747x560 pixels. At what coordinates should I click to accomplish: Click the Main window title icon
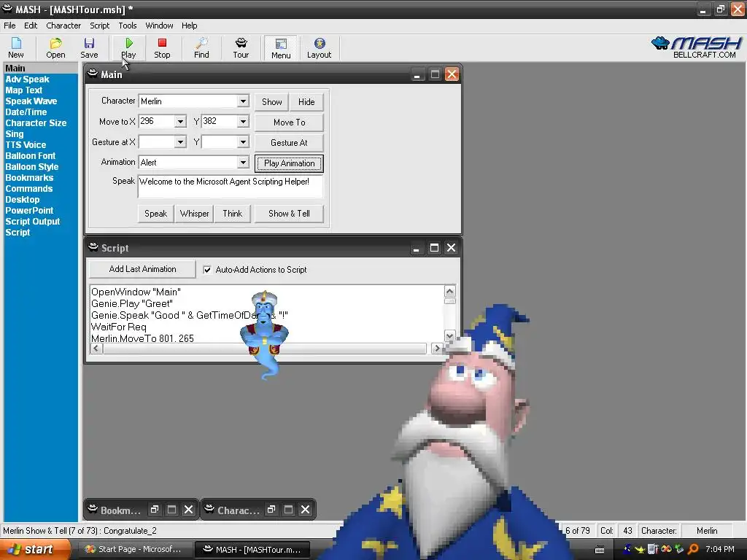tap(93, 74)
